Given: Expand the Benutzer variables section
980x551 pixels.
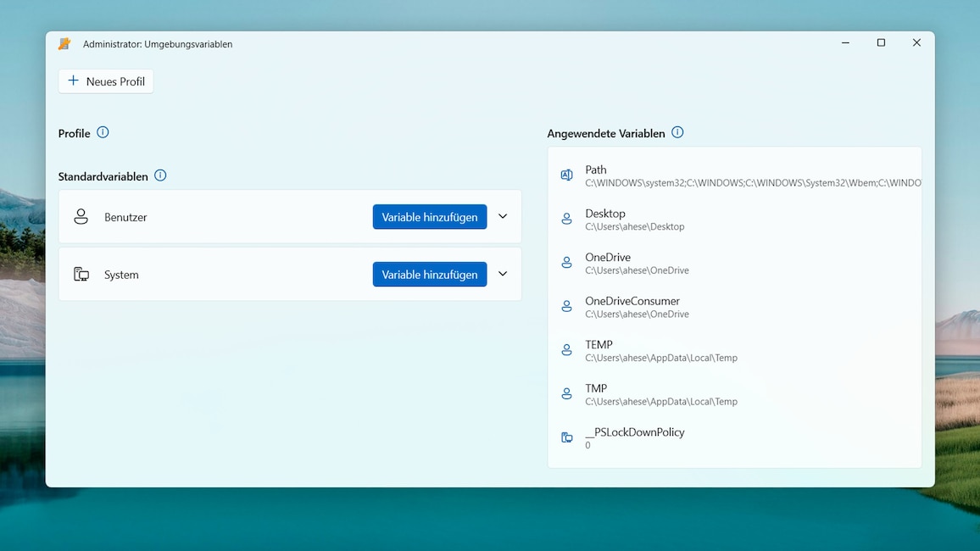Looking at the screenshot, I should [x=503, y=217].
